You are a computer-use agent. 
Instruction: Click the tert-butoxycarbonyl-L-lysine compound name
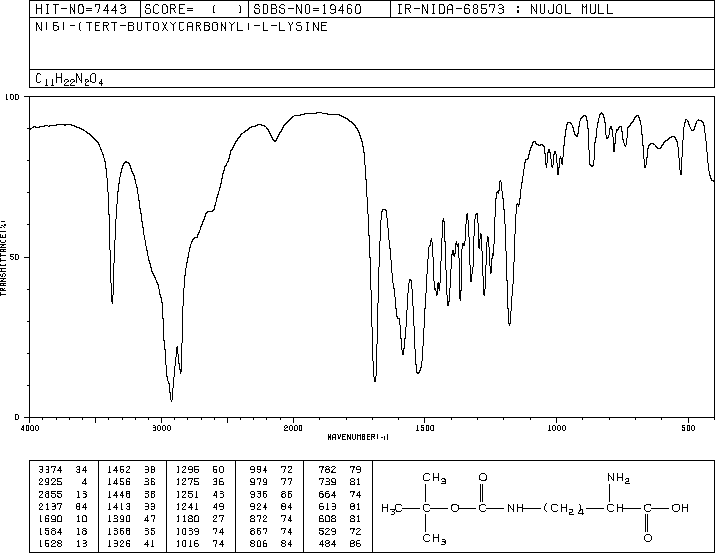181,27
